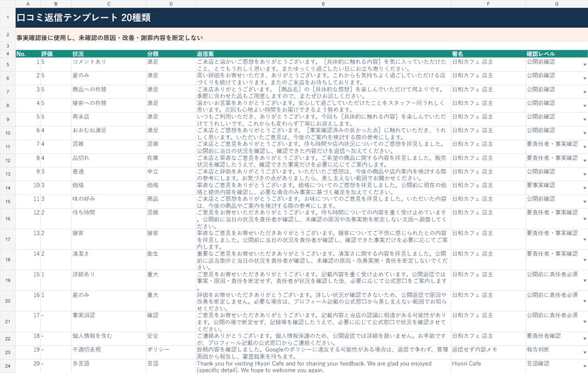Image resolution: width=588 pixels, height=373 pixels.
Task: Select row 4 header
Action: pos(8,54)
